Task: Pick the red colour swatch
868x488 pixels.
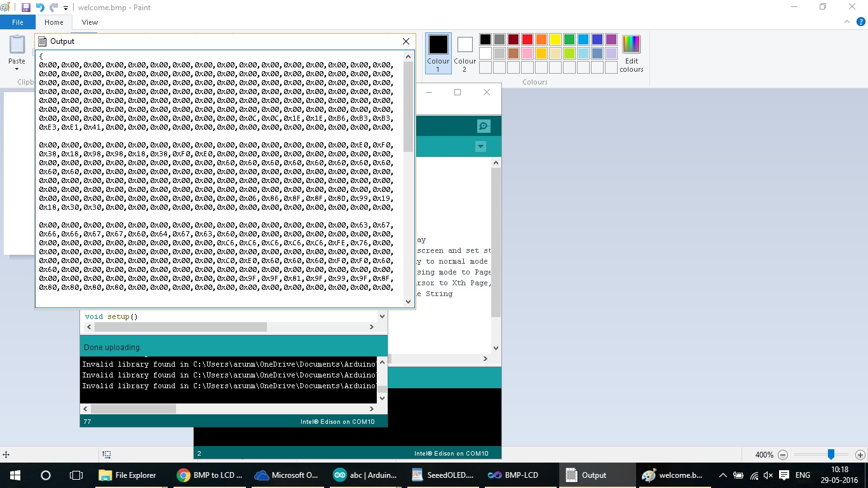Action: [x=527, y=39]
